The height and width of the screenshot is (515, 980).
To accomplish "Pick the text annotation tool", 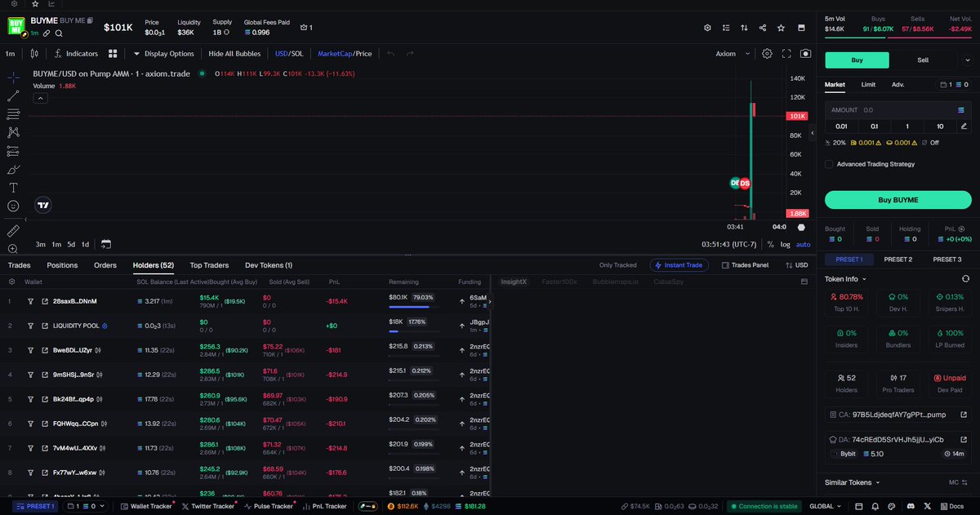I will point(13,187).
